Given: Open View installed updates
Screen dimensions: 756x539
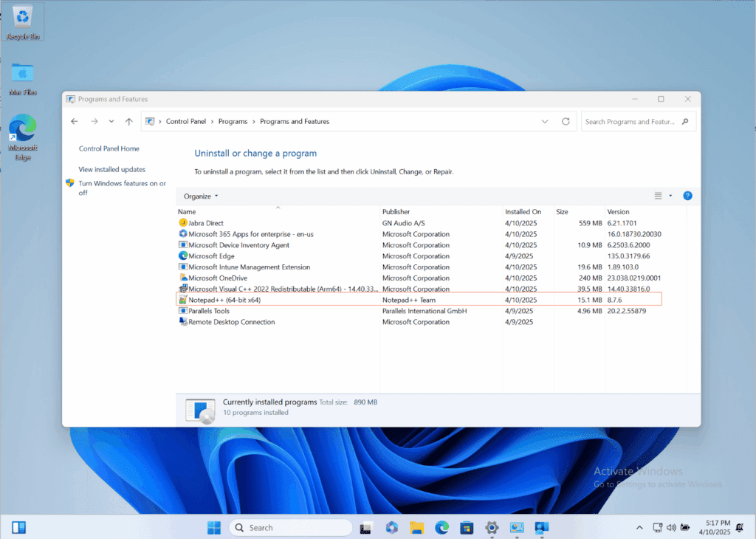Looking at the screenshot, I should point(111,169).
